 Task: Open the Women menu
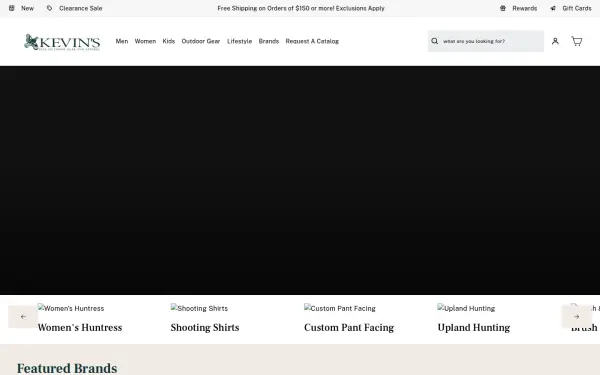145,41
